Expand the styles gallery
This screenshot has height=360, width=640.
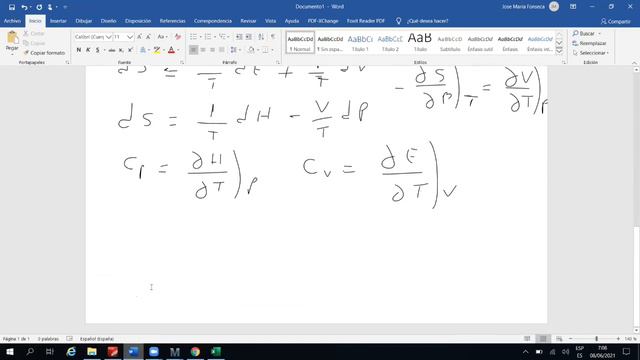(559, 50)
